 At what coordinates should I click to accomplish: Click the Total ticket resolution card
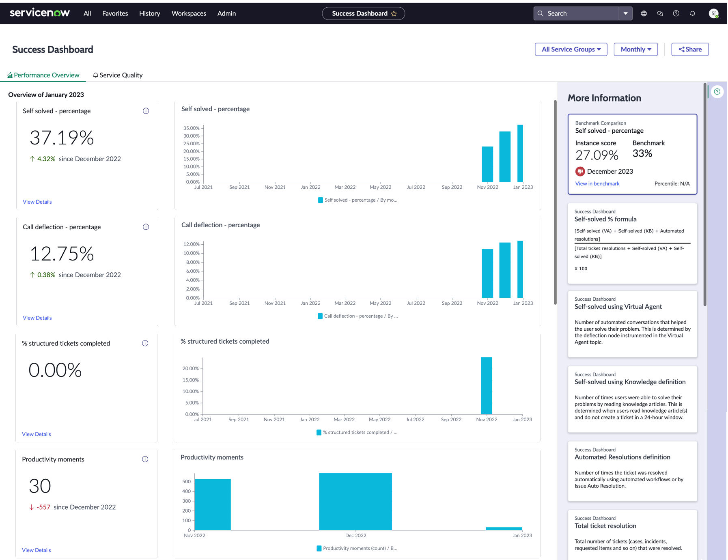click(x=632, y=535)
